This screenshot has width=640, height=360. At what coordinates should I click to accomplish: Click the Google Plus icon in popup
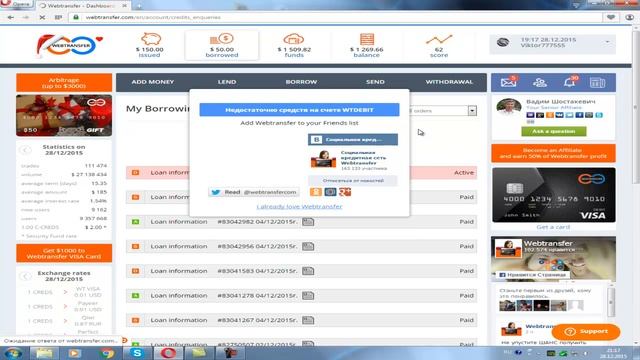click(345, 192)
